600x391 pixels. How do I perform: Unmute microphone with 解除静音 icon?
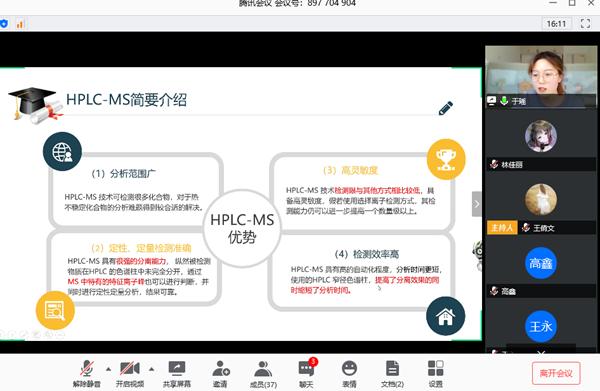[86, 373]
